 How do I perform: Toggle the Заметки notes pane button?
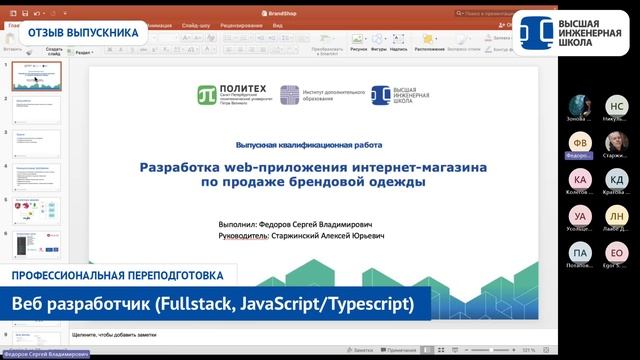click(360, 350)
